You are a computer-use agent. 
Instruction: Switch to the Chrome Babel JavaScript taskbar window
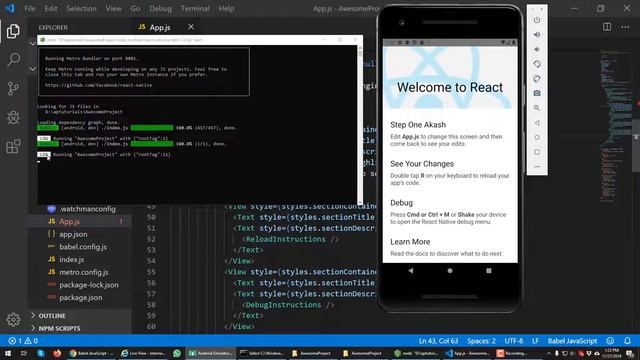91,353
